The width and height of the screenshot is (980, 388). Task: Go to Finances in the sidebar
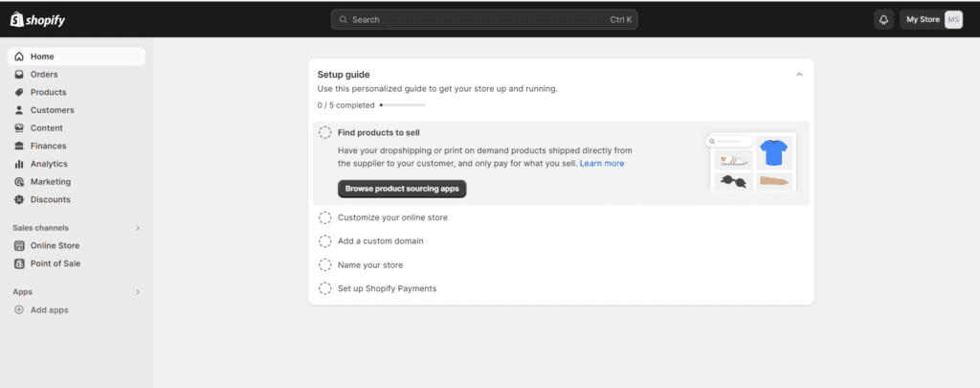pos(48,146)
